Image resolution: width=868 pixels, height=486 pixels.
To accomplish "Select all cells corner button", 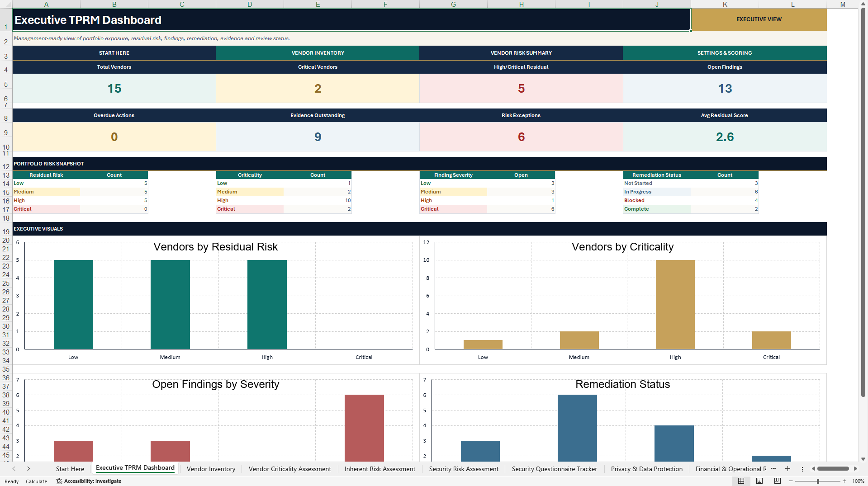I will click(6, 4).
